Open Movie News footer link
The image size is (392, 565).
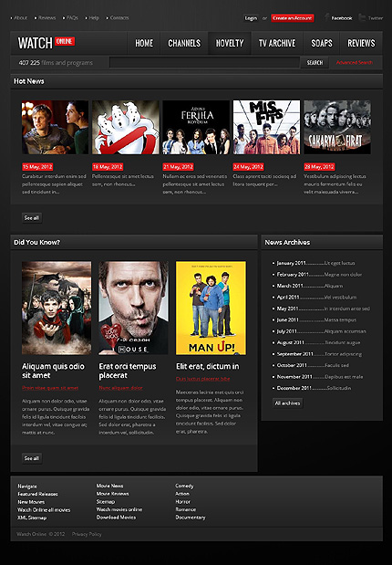pos(109,486)
